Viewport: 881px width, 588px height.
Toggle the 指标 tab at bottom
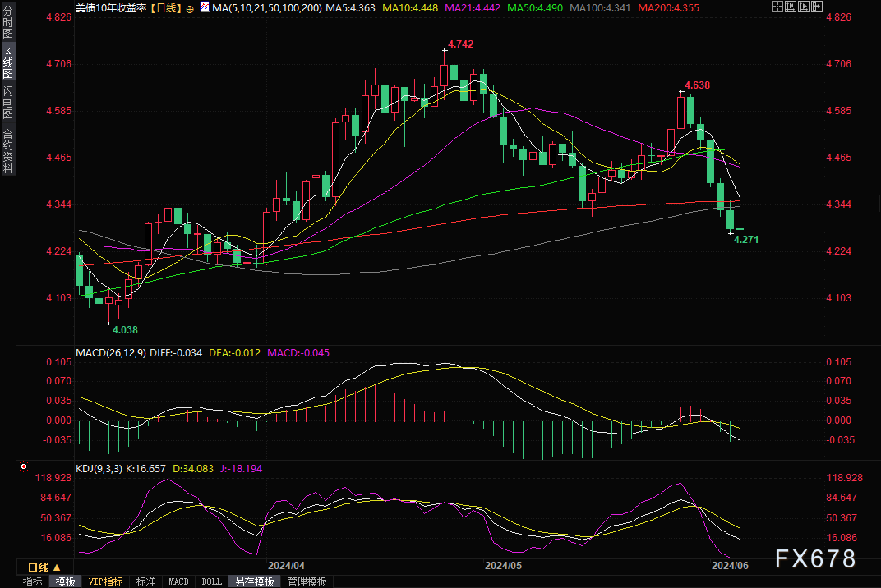33,581
